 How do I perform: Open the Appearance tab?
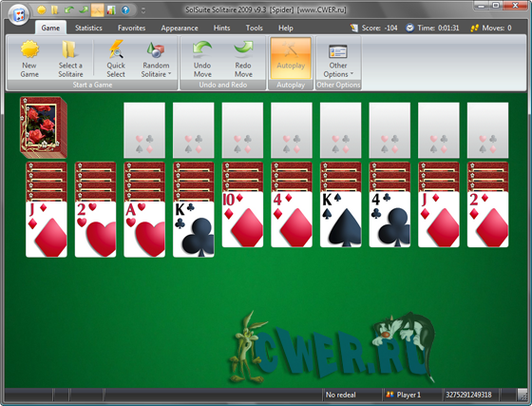180,28
